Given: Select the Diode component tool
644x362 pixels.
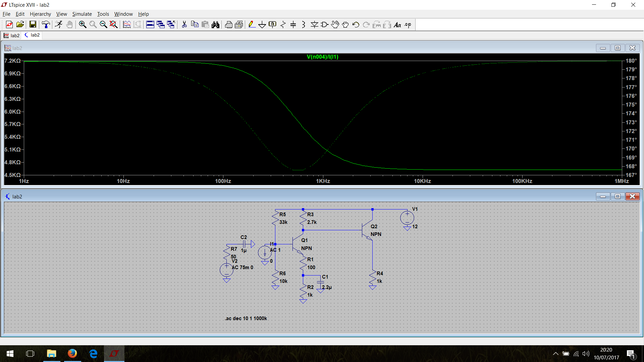Looking at the screenshot, I should [x=314, y=24].
